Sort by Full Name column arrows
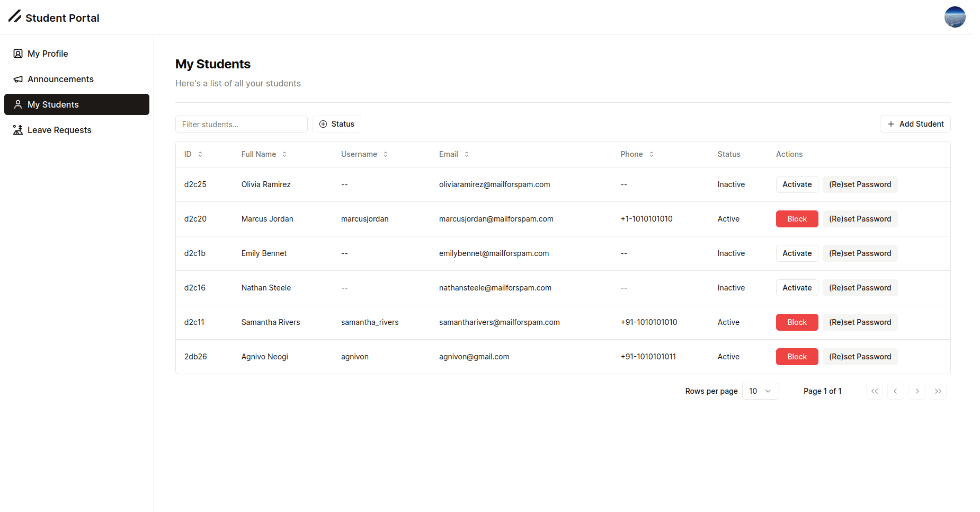The height and width of the screenshot is (512, 980). [x=284, y=154]
